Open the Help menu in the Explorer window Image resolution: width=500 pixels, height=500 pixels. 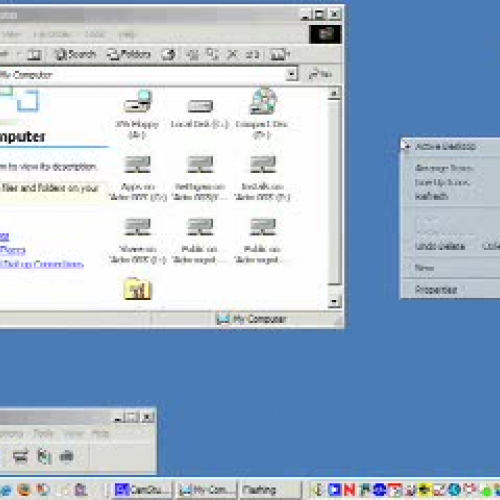(127, 34)
